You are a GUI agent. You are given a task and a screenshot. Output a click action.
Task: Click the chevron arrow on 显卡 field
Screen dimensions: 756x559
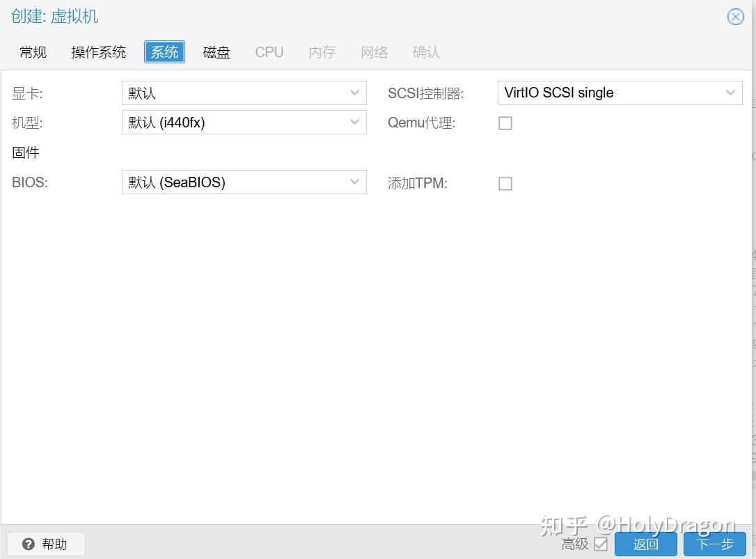355,93
